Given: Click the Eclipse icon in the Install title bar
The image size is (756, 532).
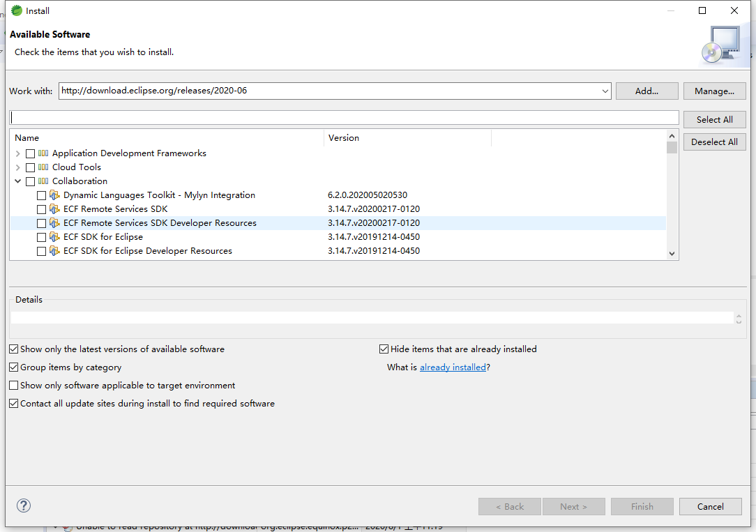Looking at the screenshot, I should coord(17,10).
